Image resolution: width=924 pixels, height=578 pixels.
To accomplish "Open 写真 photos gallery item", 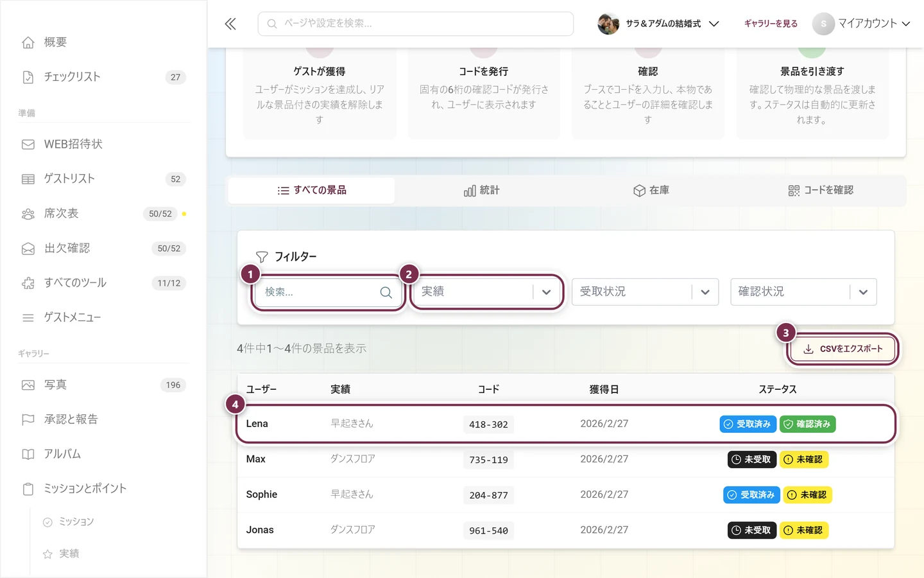I will coord(103,385).
